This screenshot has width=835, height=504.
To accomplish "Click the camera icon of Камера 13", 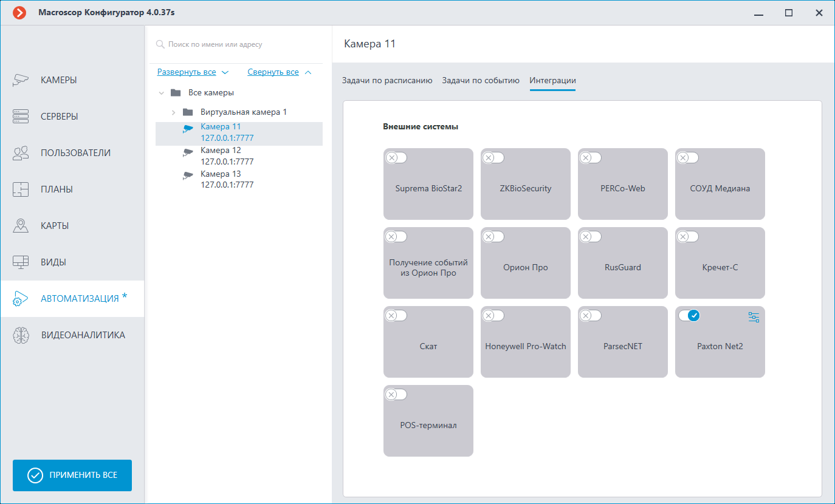I will tap(188, 176).
